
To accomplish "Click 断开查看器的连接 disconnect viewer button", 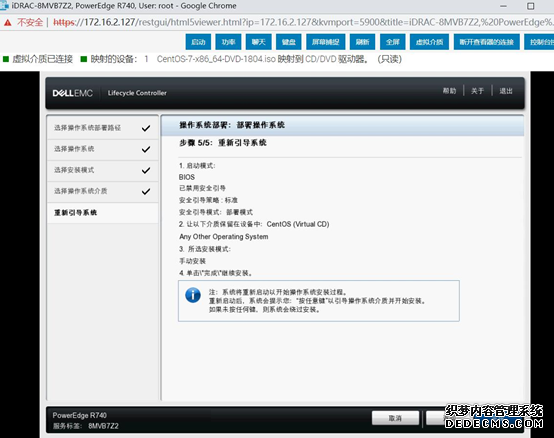I will pyautogui.click(x=487, y=42).
